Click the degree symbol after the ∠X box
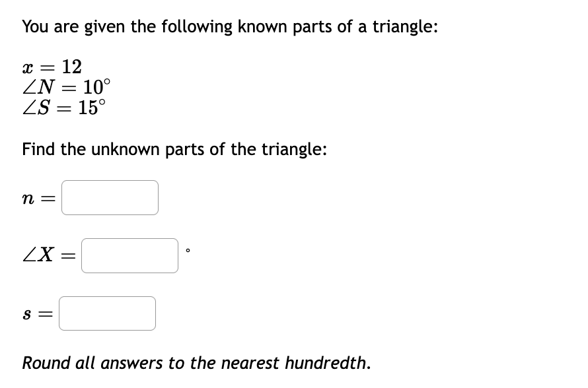This screenshot has width=588, height=388. (187, 251)
